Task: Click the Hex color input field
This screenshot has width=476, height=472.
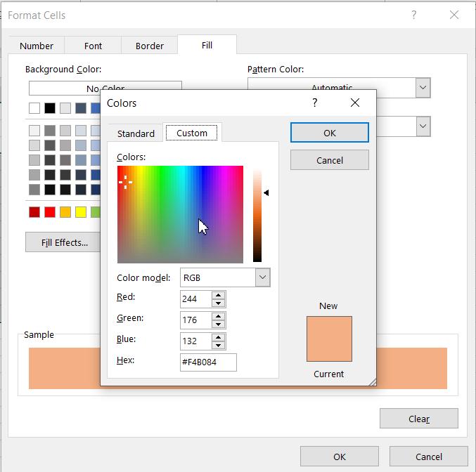Action: 208,362
